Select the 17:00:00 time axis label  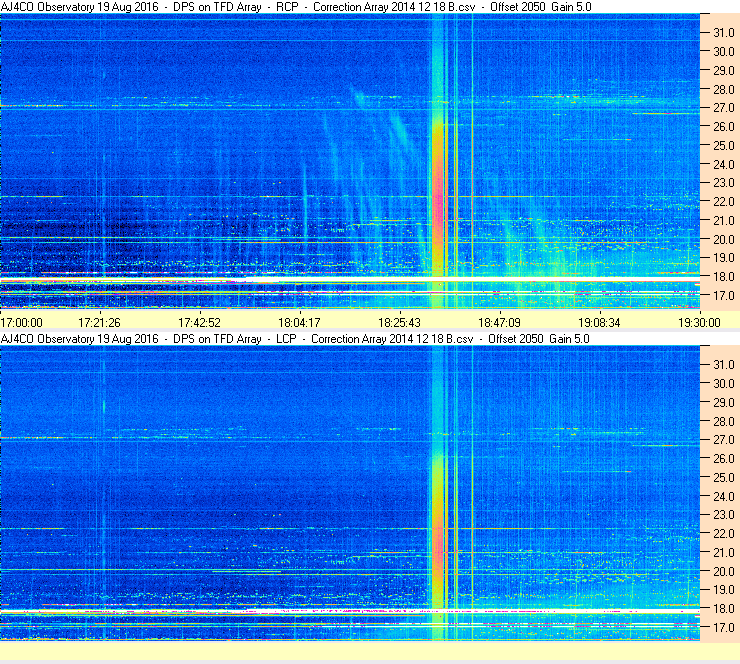[x=22, y=323]
